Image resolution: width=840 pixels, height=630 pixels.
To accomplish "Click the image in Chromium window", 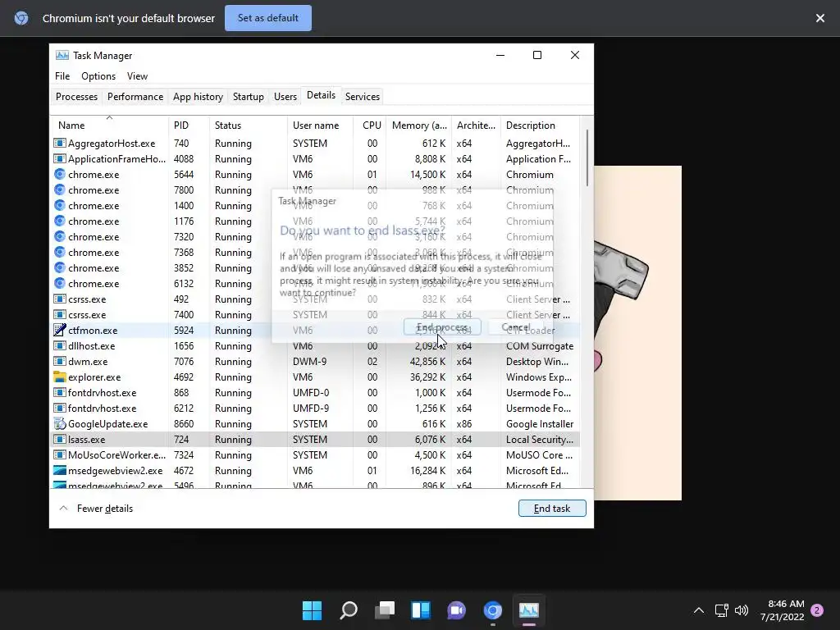I will click(637, 333).
